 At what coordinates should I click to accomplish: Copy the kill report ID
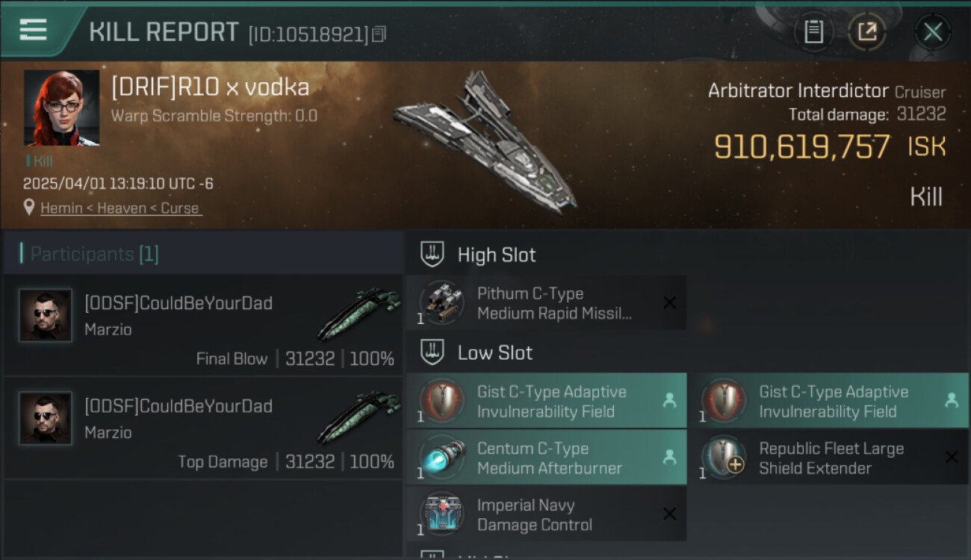coord(379,34)
